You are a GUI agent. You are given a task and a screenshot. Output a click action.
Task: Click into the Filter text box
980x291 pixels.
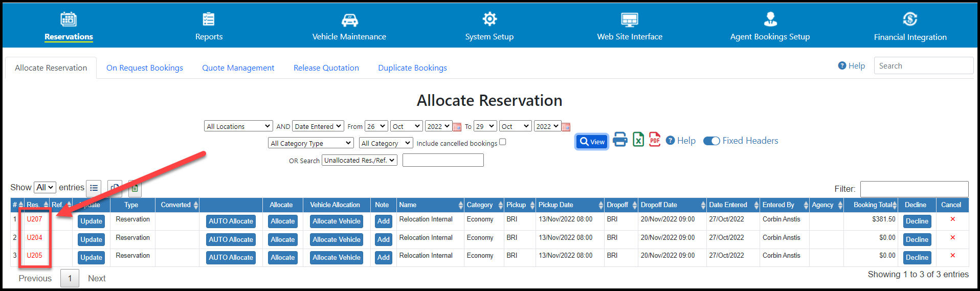[x=914, y=189]
